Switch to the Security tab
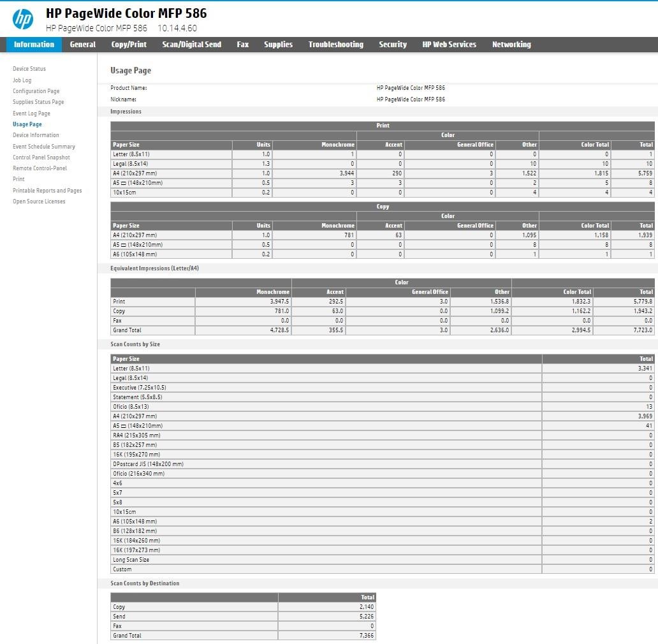658x644 pixels. click(393, 45)
